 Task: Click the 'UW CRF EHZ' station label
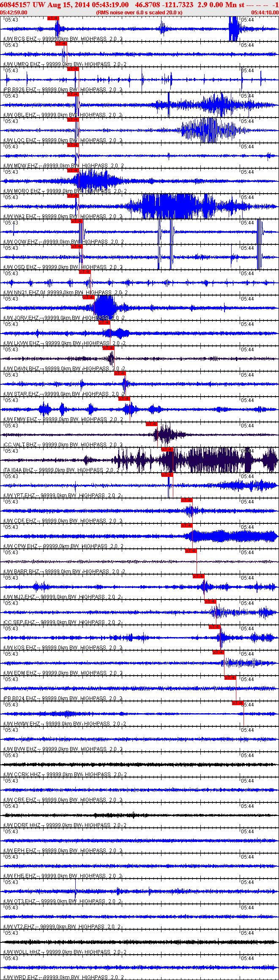click(x=20, y=800)
